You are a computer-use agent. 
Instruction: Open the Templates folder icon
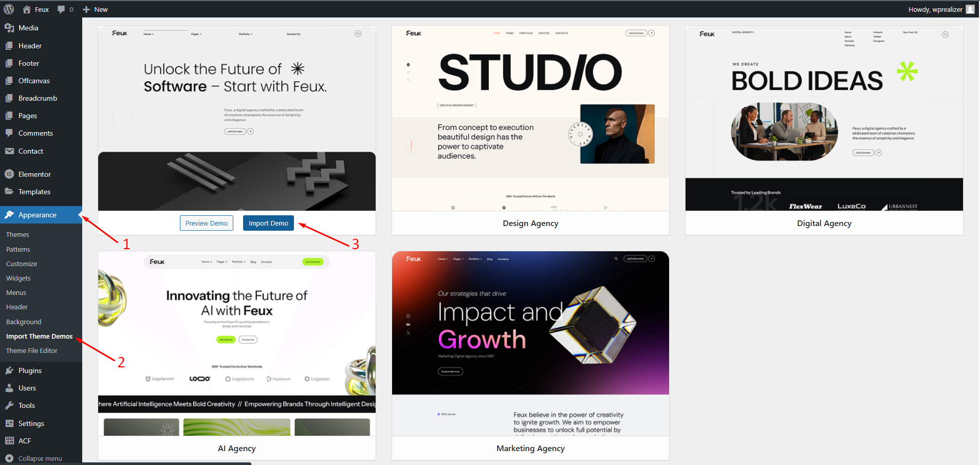point(9,192)
